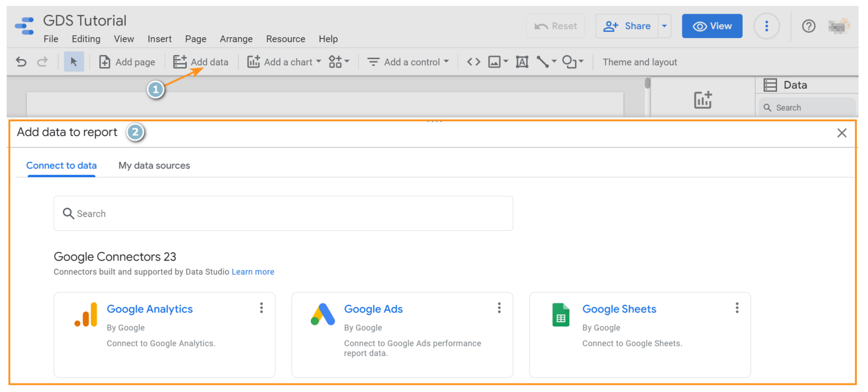Open the Share options dropdown arrow

(664, 26)
